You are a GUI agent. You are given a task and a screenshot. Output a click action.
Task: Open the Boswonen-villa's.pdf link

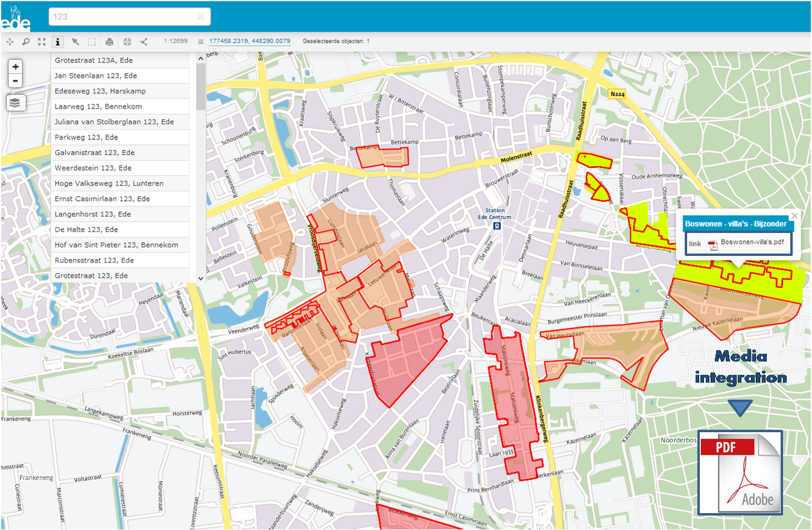pyautogui.click(x=752, y=243)
